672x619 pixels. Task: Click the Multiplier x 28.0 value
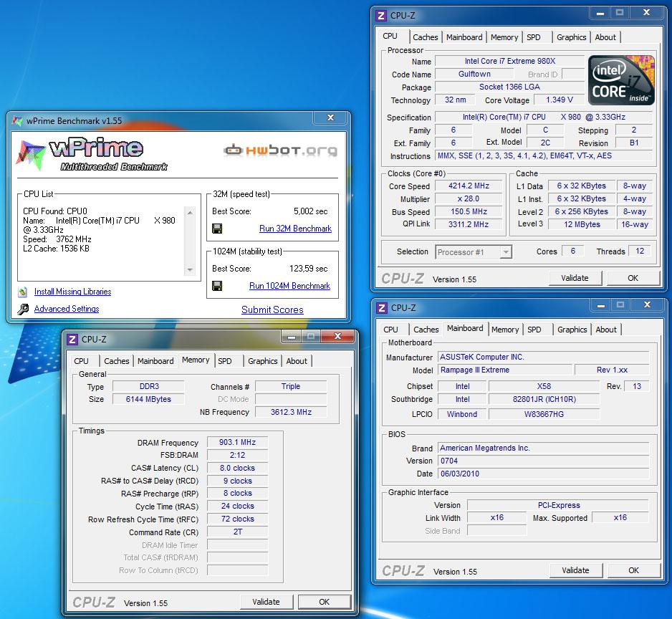click(x=469, y=198)
